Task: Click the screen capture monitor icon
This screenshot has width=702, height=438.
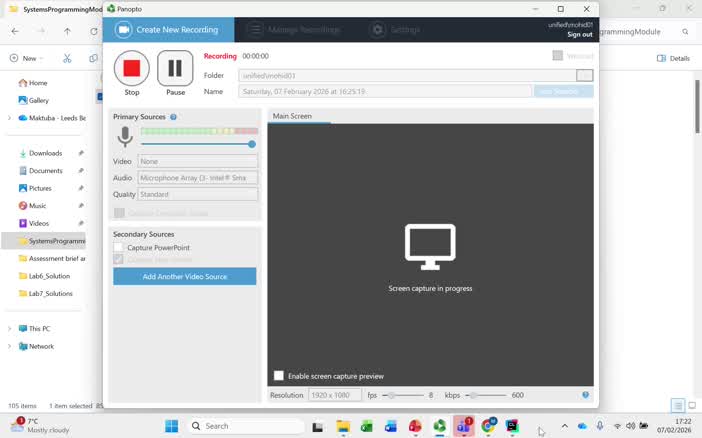Action: (430, 247)
